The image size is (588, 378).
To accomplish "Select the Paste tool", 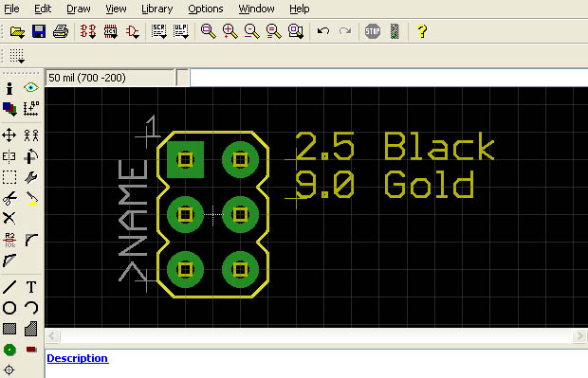I will 31,199.
